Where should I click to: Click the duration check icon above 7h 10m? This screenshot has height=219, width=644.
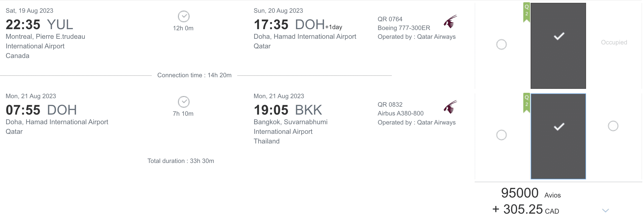click(x=184, y=102)
